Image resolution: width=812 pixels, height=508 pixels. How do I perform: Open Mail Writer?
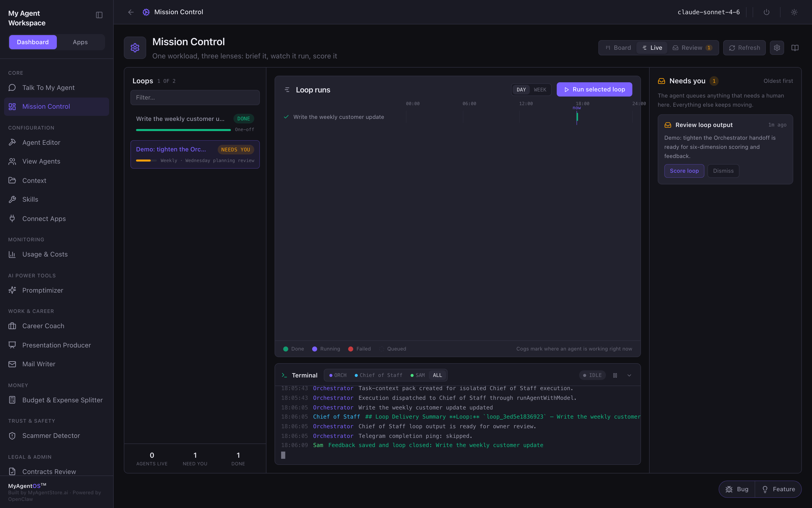(56, 364)
